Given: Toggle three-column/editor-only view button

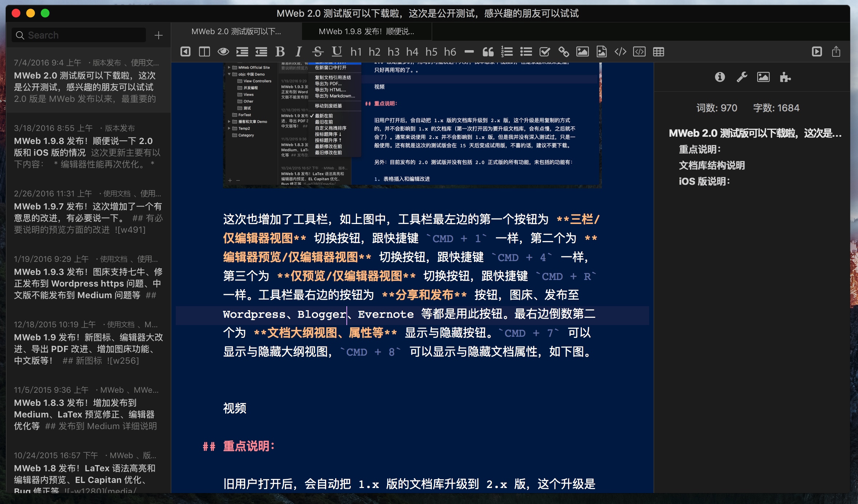Looking at the screenshot, I should coord(185,52).
